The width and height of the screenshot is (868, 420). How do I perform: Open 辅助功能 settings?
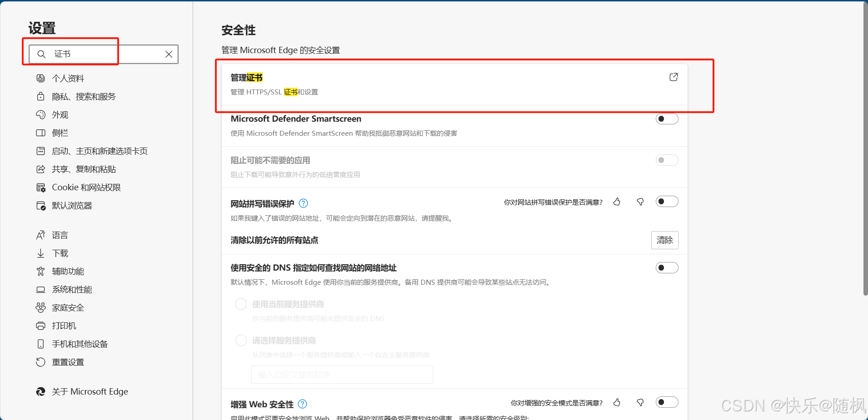(68, 272)
